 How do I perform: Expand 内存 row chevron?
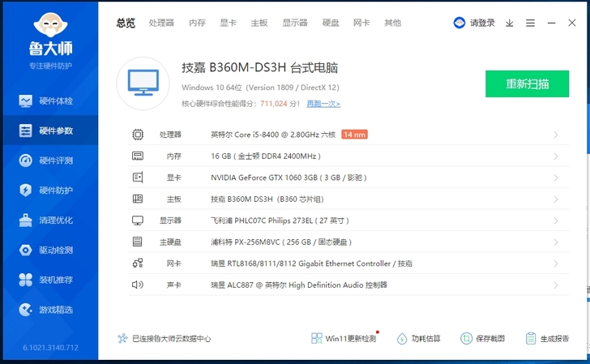coord(556,156)
